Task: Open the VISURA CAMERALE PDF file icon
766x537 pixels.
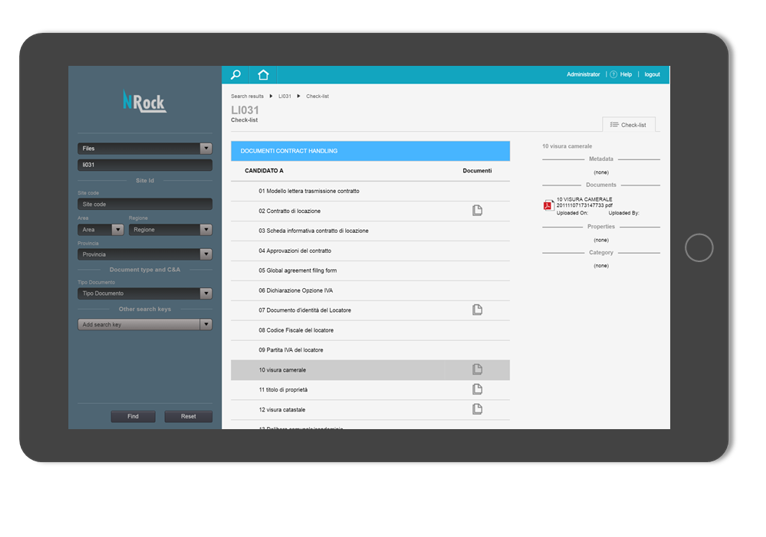Action: [x=548, y=205]
